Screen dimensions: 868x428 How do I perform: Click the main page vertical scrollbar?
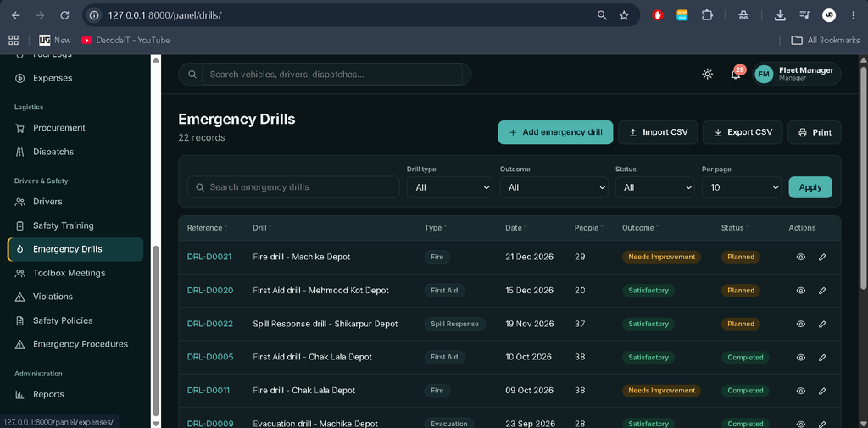tap(864, 177)
